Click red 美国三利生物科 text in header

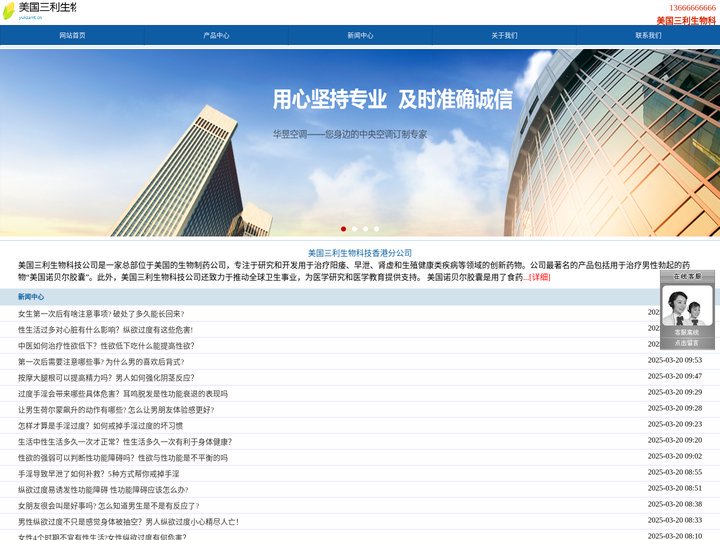[686, 20]
